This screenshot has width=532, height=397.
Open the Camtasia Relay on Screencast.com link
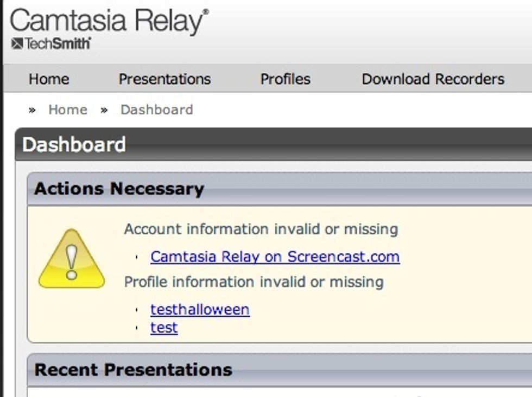click(275, 257)
